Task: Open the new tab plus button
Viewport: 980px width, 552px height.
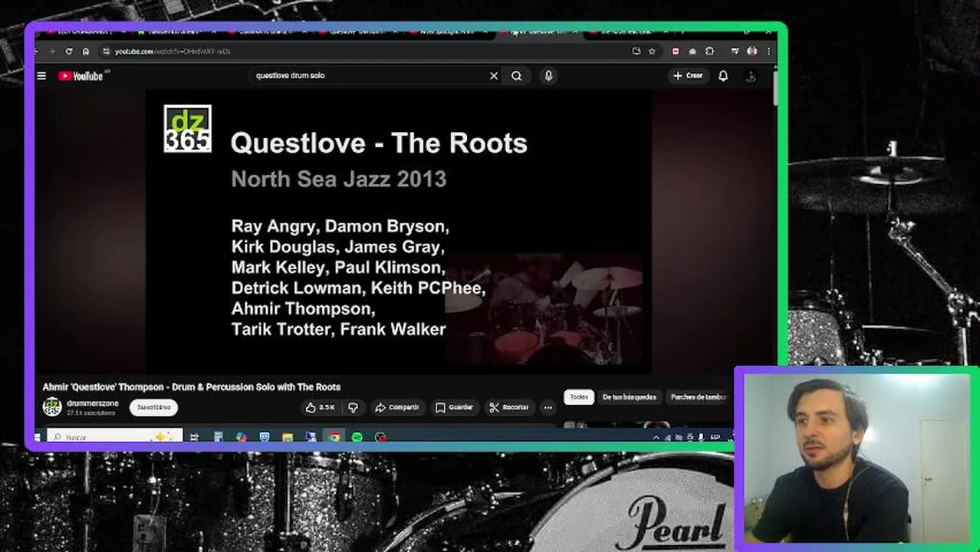Action: [x=682, y=31]
